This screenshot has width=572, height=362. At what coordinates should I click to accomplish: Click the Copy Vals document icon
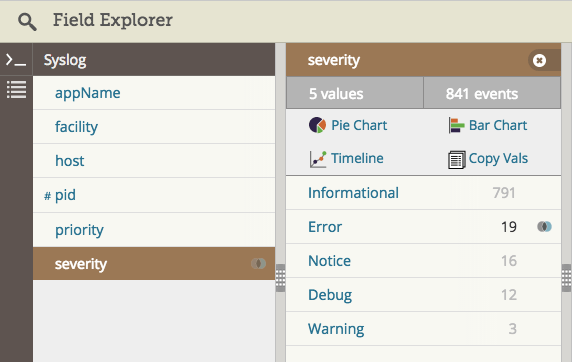[x=456, y=159]
